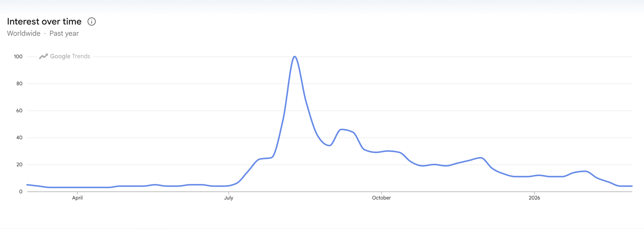This screenshot has width=644, height=229.
Task: Click the "April" x-axis label
Action: pos(77,198)
